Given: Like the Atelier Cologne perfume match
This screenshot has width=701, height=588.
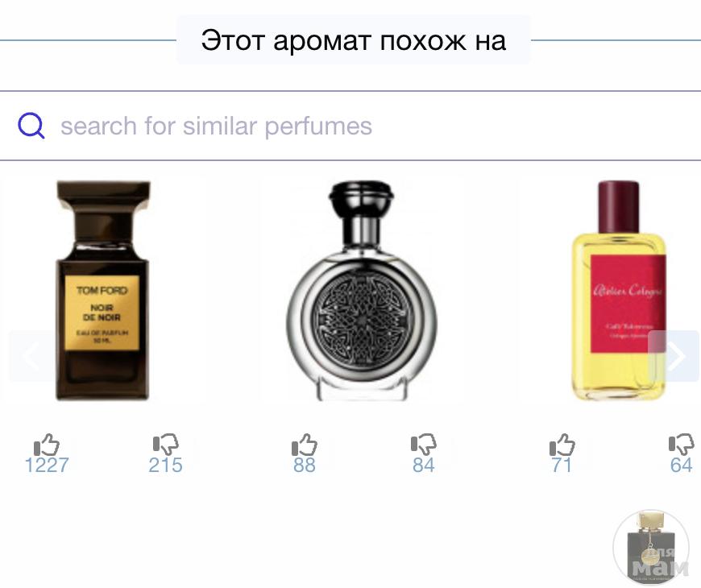Looking at the screenshot, I should click(562, 445).
